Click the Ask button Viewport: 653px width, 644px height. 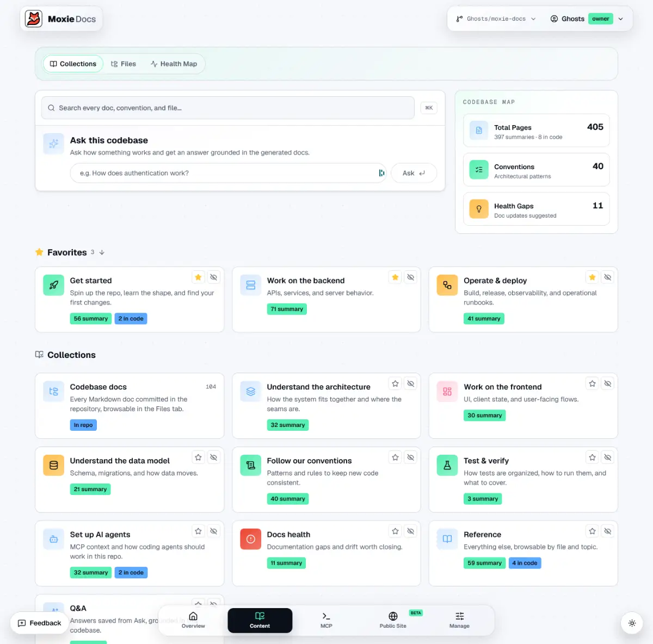(414, 173)
